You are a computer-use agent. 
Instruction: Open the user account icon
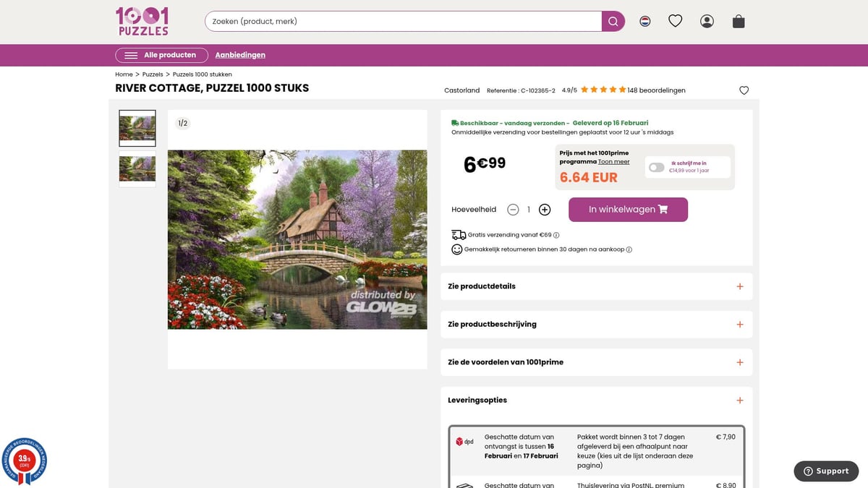707,22
